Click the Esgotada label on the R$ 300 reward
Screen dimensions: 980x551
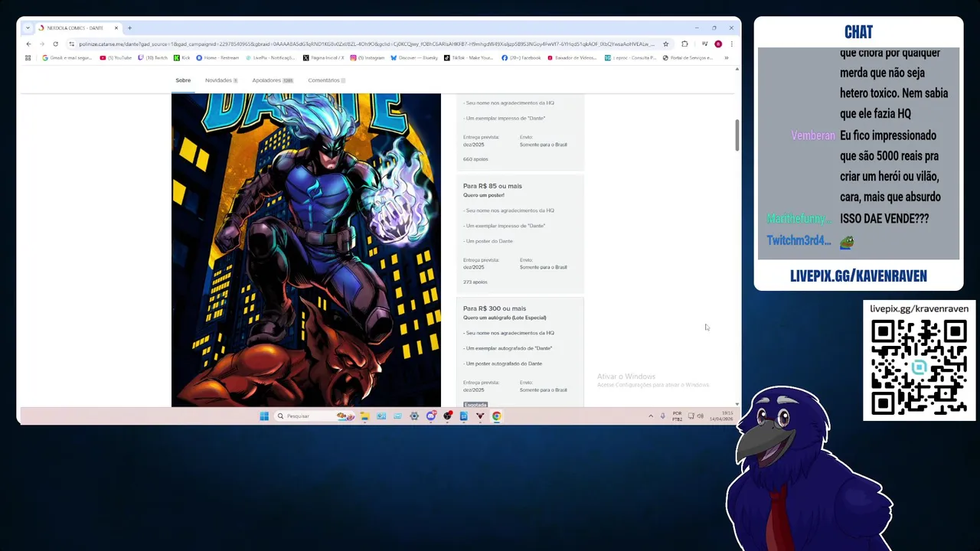click(x=475, y=405)
